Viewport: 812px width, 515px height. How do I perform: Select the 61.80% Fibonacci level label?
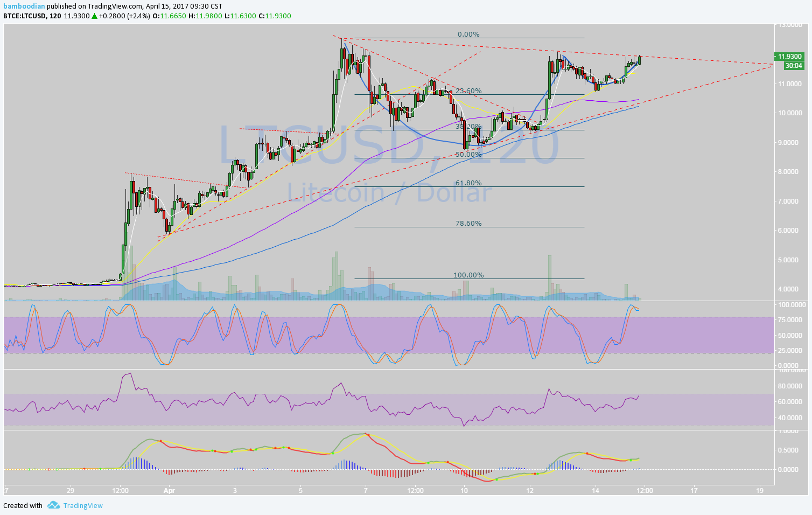[468, 183]
